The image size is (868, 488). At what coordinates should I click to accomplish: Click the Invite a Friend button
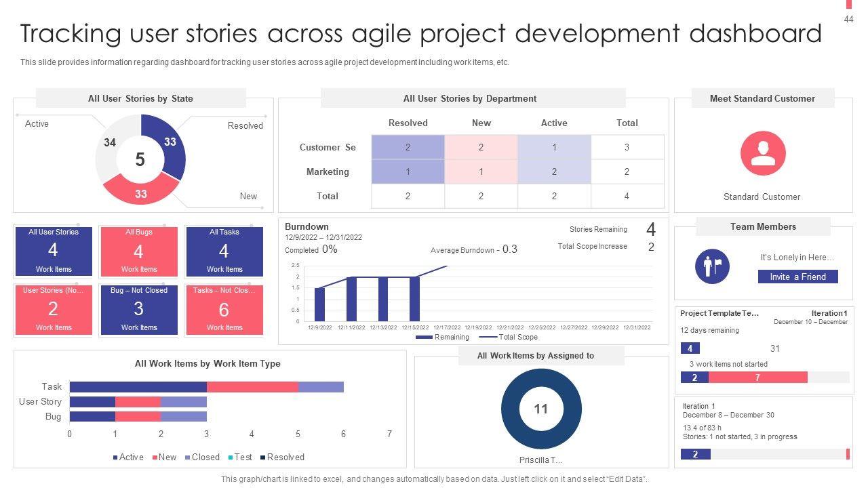797,277
